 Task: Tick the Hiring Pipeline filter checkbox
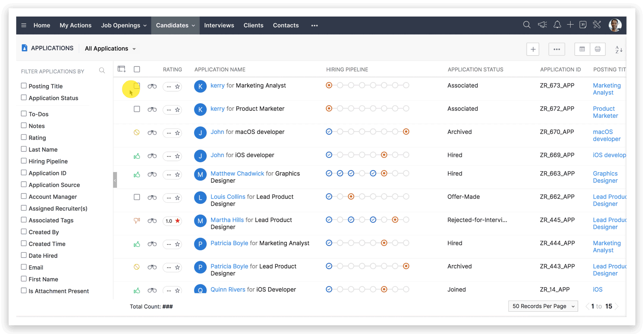point(24,161)
